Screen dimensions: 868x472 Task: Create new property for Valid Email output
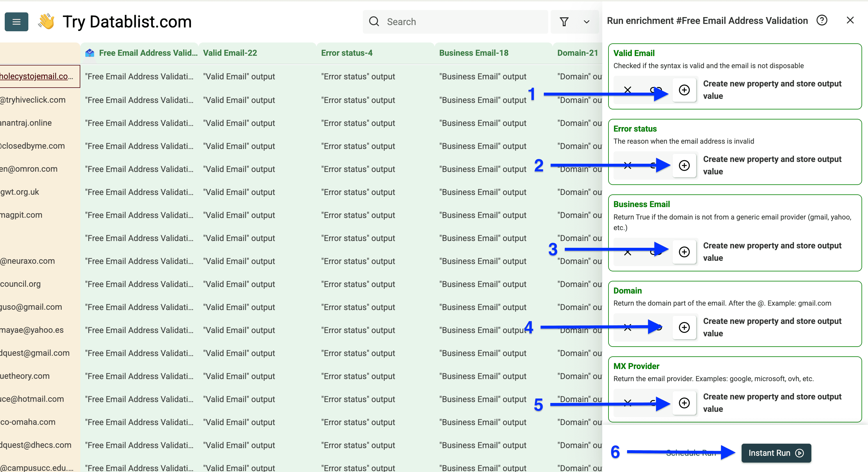click(684, 90)
